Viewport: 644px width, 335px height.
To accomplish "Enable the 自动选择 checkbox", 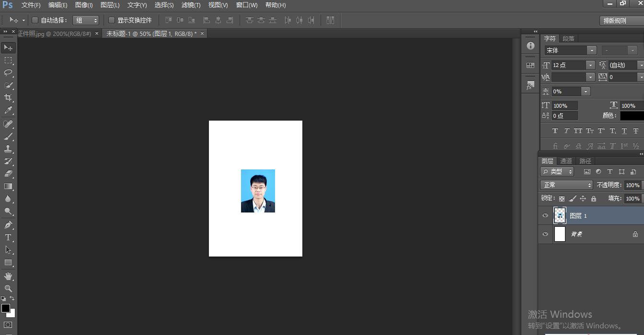I will pos(35,20).
